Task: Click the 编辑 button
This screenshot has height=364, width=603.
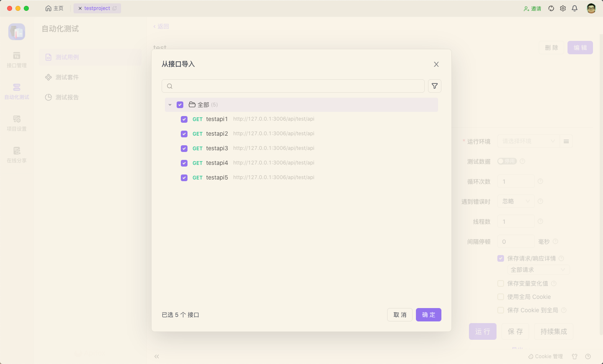Action: (580, 48)
